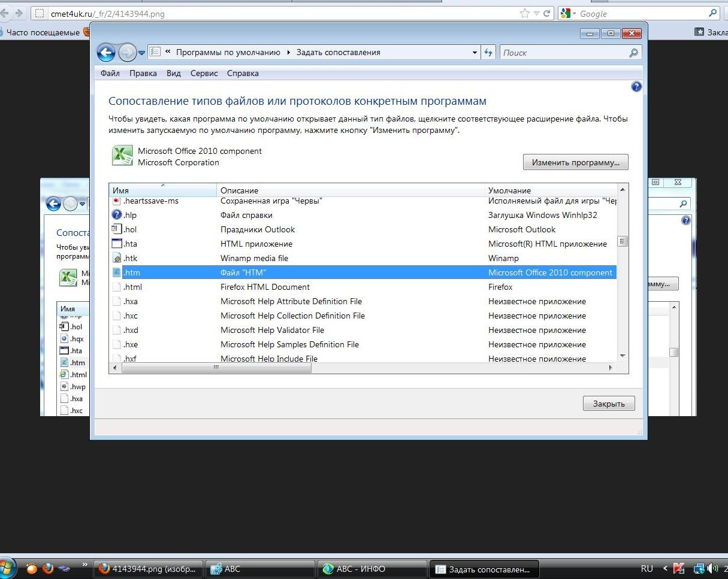Click the .heartssave-ms file icon

(x=117, y=201)
